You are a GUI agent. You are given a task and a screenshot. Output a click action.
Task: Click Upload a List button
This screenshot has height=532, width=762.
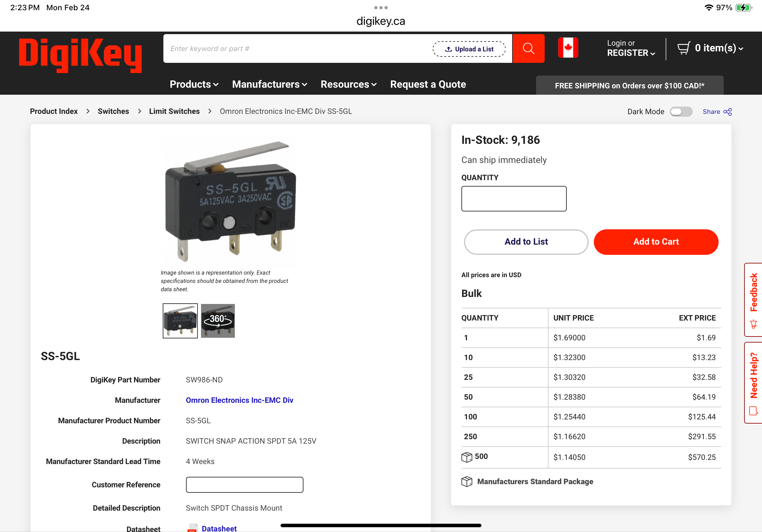point(469,49)
